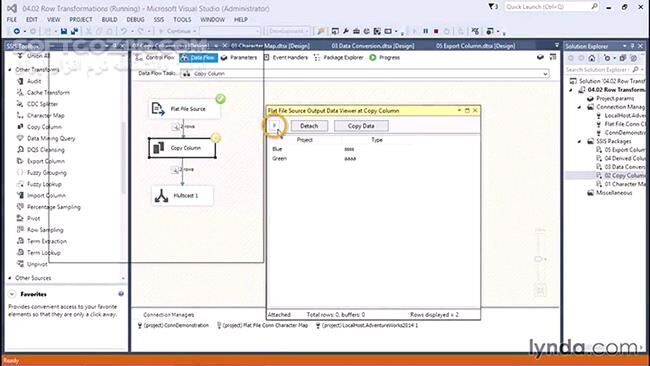Image resolution: width=650 pixels, height=366 pixels.
Task: Click the help icon in the Favorites panel
Action: [x=121, y=294]
